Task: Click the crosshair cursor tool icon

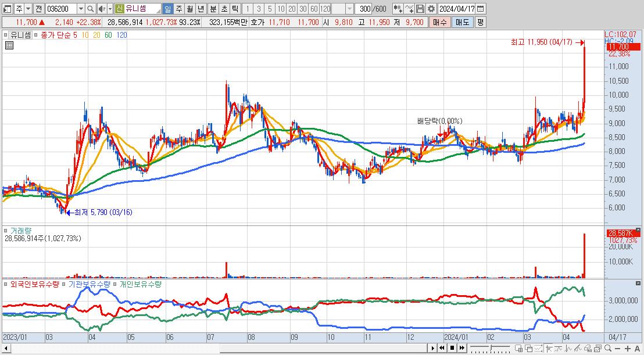Action: [x=549, y=349]
